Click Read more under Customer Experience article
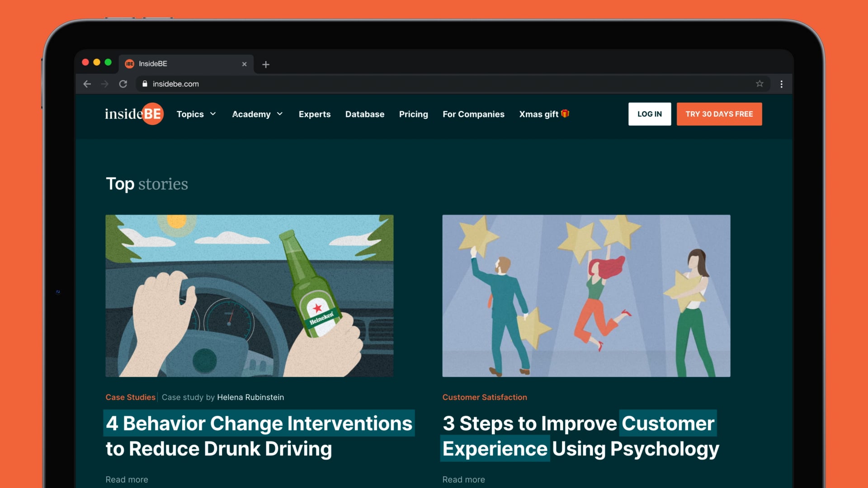The image size is (868, 488). [463, 479]
